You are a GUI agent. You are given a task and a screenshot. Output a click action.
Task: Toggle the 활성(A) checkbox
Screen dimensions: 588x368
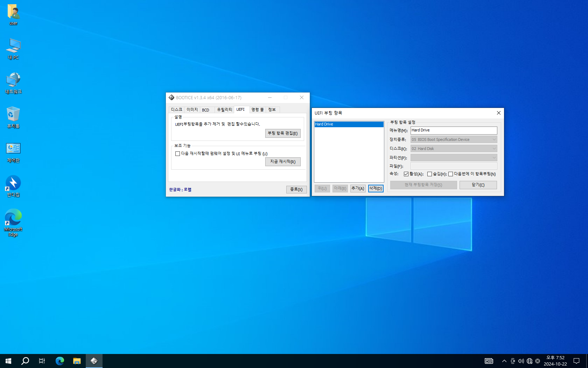(406, 174)
